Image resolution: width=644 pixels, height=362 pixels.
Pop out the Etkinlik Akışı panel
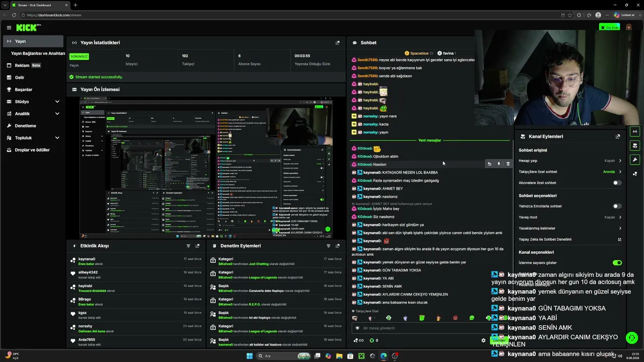pyautogui.click(x=197, y=246)
